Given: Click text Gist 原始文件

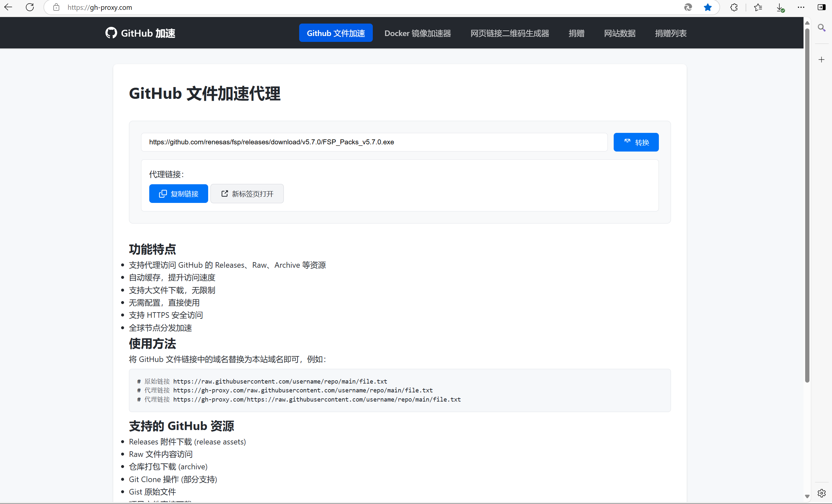Looking at the screenshot, I should 152,492.
